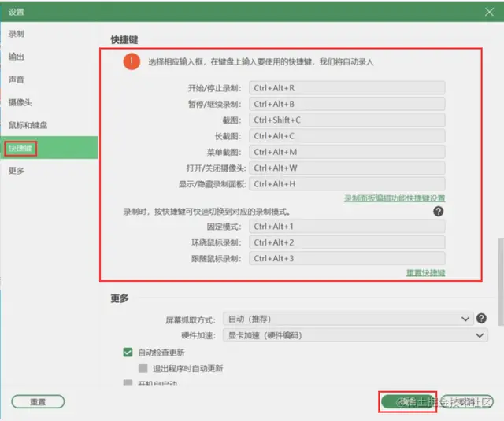Click the 重置快捷键 link
This screenshot has height=421, width=504.
click(425, 272)
